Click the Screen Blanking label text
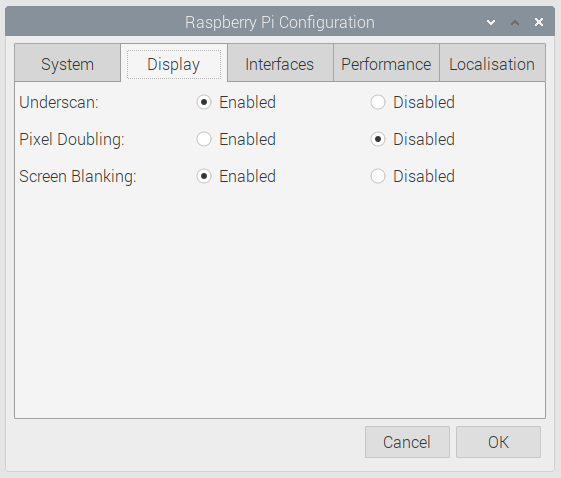 coord(78,176)
